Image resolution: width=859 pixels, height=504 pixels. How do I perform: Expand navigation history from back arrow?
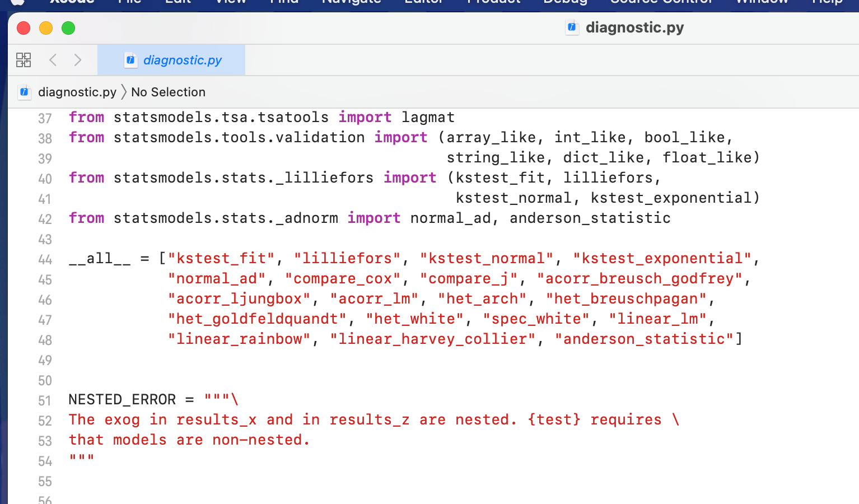tap(53, 60)
